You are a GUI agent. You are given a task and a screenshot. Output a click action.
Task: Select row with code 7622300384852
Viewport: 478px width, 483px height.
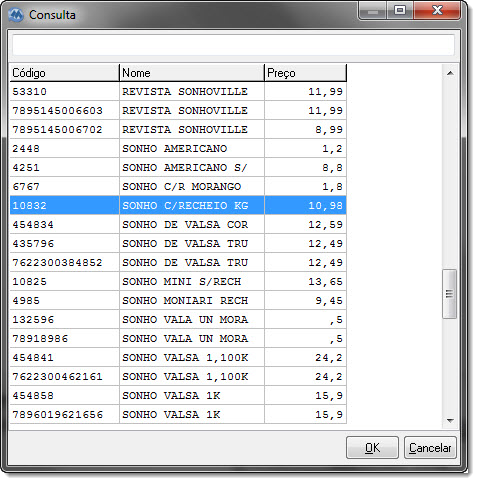tap(178, 262)
